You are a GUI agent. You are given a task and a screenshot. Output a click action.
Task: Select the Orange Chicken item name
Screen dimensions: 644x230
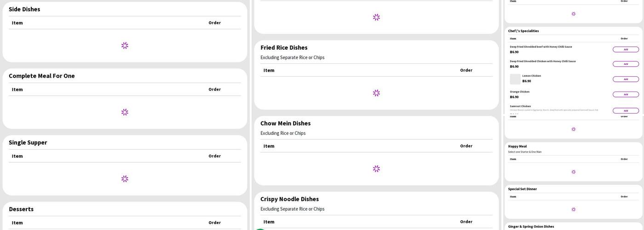click(x=519, y=92)
